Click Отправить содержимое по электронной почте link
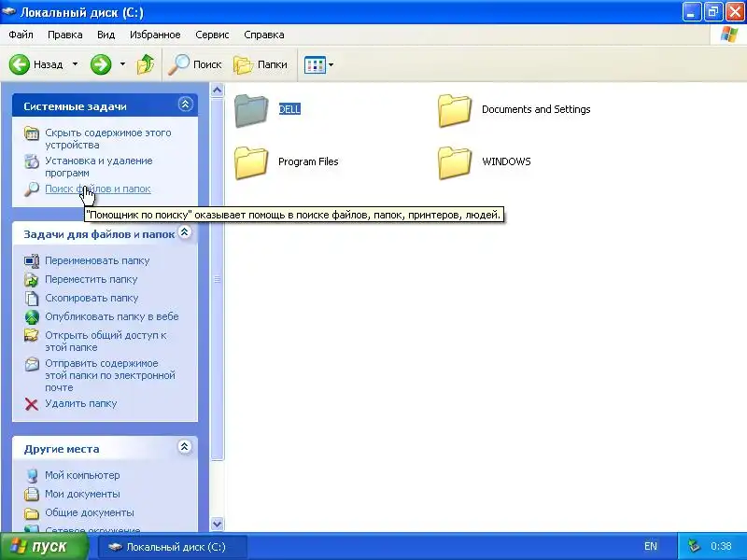 (x=110, y=375)
